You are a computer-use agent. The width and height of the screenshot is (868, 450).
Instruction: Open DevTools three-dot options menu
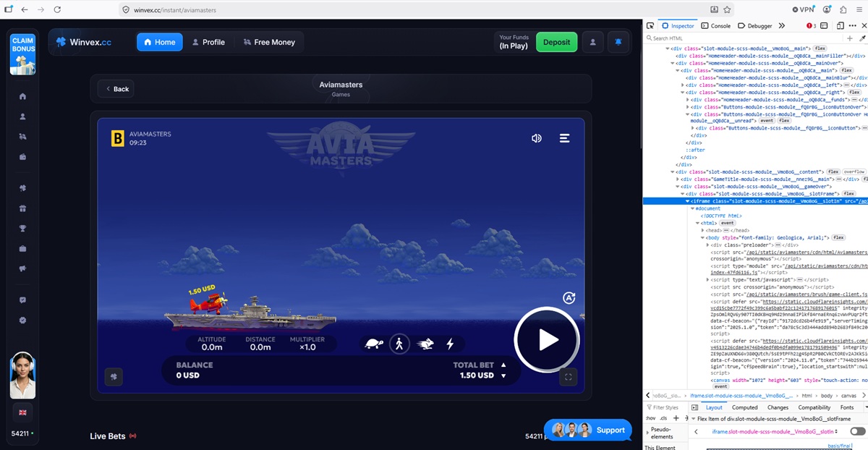point(851,25)
